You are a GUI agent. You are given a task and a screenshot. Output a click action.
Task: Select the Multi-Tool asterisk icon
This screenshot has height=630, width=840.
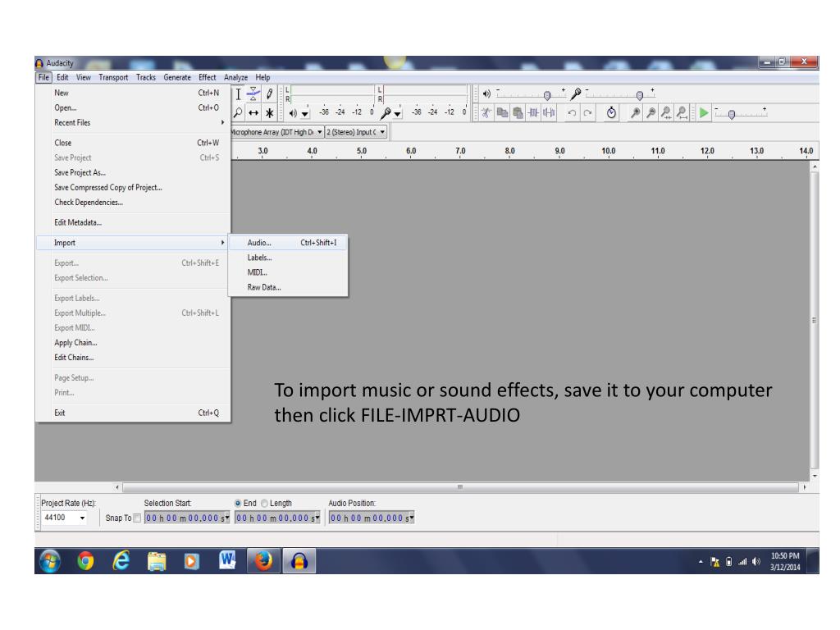tap(269, 113)
